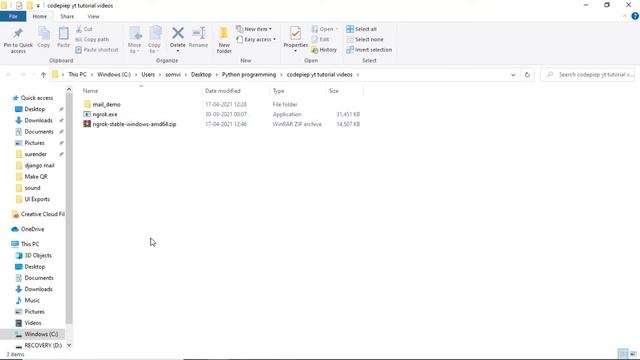Collapse the ribbon with caret arrow
640x360 pixels.
(625, 16)
